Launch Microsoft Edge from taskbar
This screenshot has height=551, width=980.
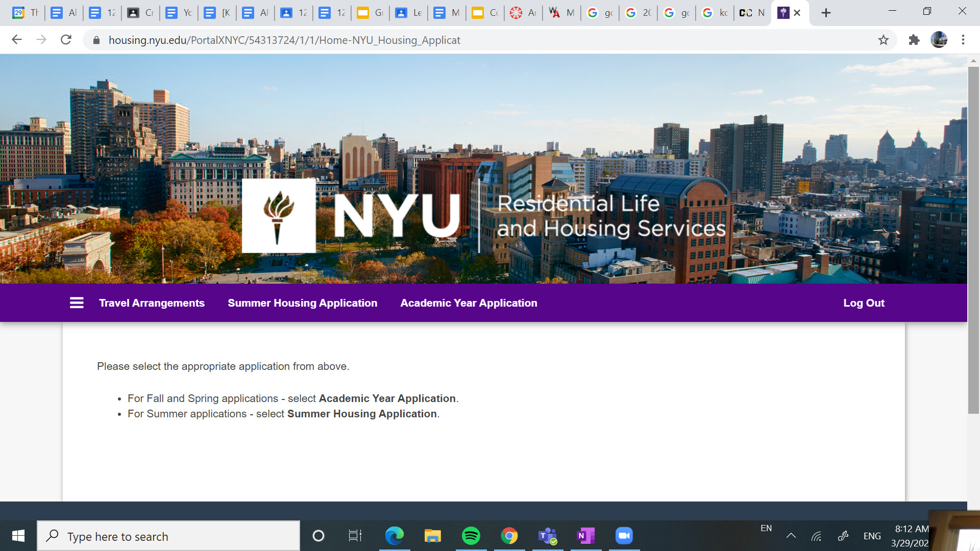coord(394,536)
